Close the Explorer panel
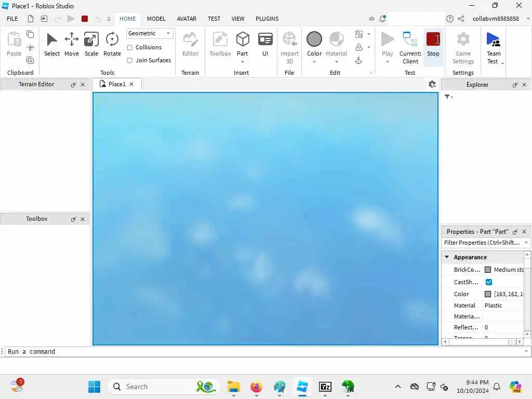 (x=524, y=85)
